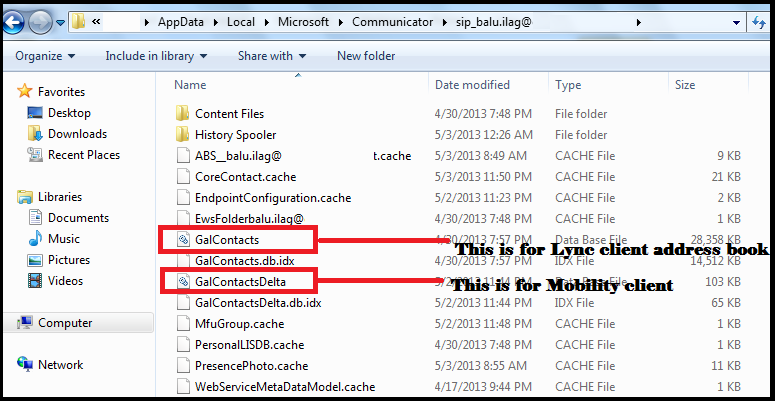The image size is (775, 401).
Task: Click the MfuGroup.cache file icon
Action: pos(183,324)
